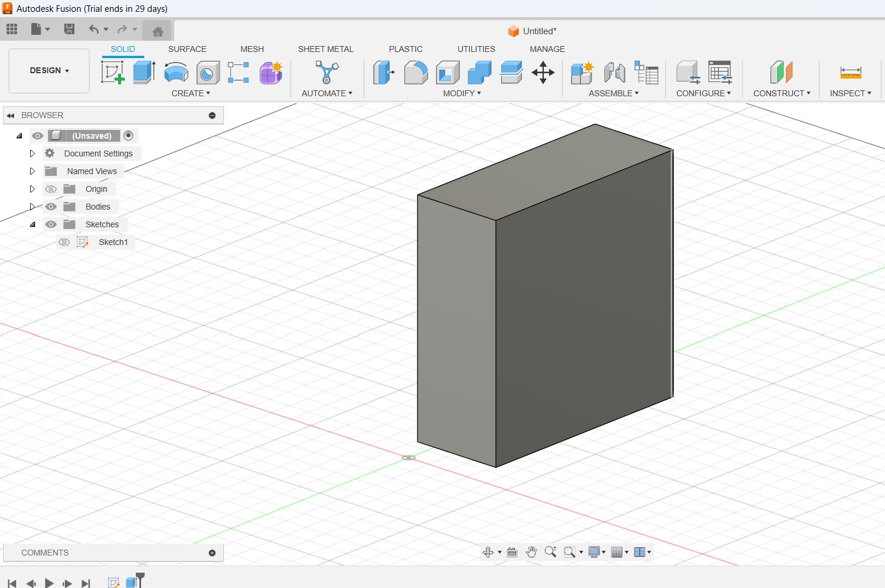
Task: Click the Redo arrow
Action: coord(122,29)
